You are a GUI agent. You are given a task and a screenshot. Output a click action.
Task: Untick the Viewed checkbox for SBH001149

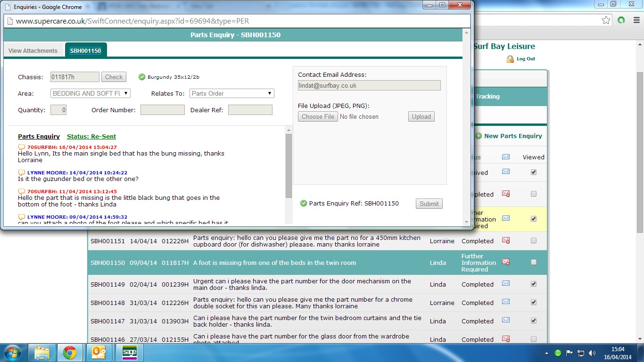pos(534,284)
